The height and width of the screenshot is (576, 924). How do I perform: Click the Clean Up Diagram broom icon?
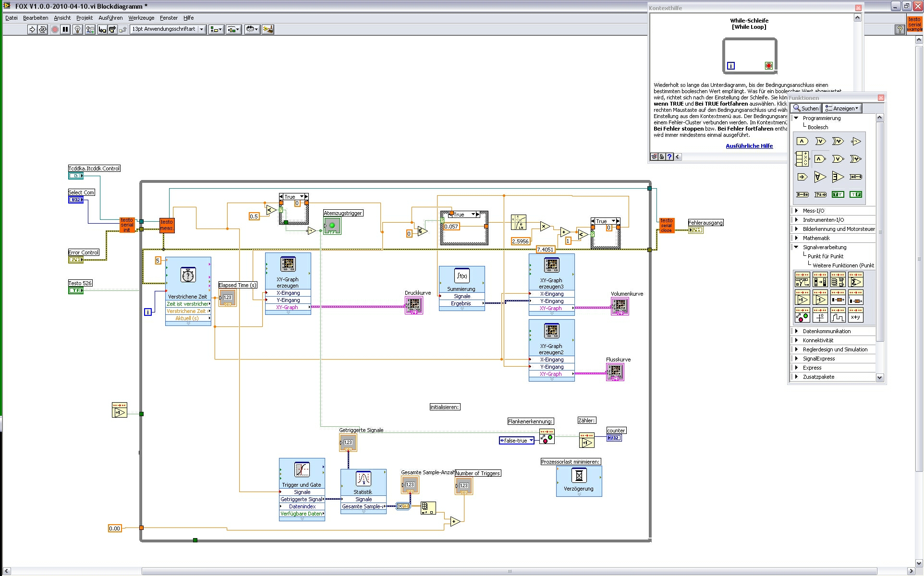[x=268, y=30]
